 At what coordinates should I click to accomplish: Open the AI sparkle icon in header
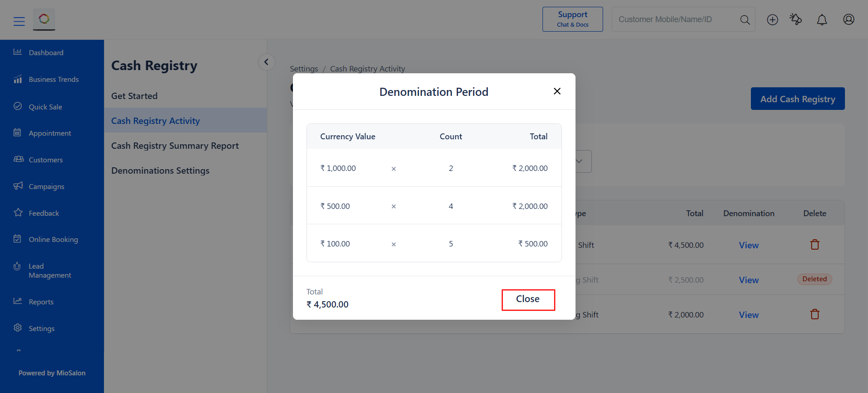[796, 19]
